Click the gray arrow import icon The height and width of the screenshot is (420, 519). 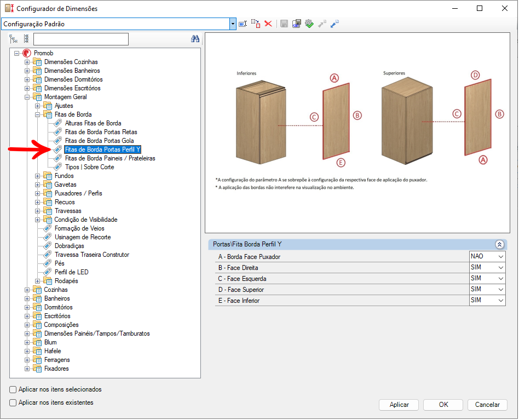click(322, 24)
